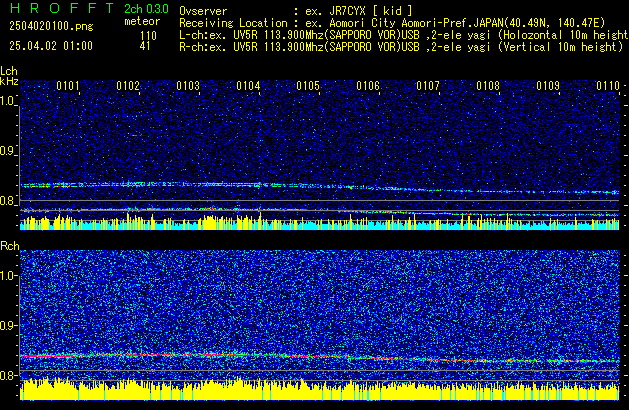Viewport: 629px width, 410px height.
Task: Click the 'meteor' label
Action: tap(142, 21)
